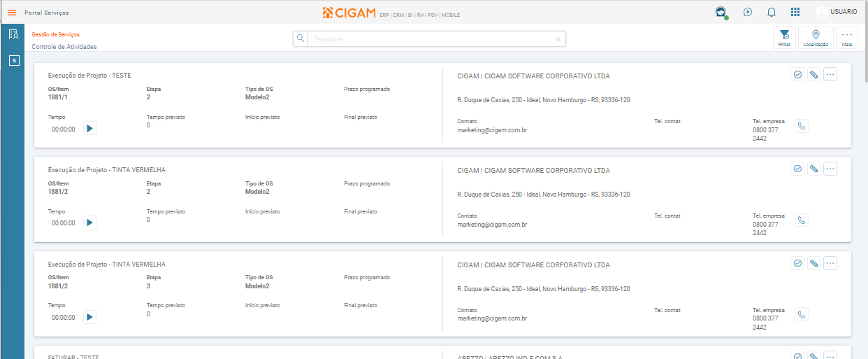Click the S icon in left sidebar

pyautogui.click(x=13, y=61)
